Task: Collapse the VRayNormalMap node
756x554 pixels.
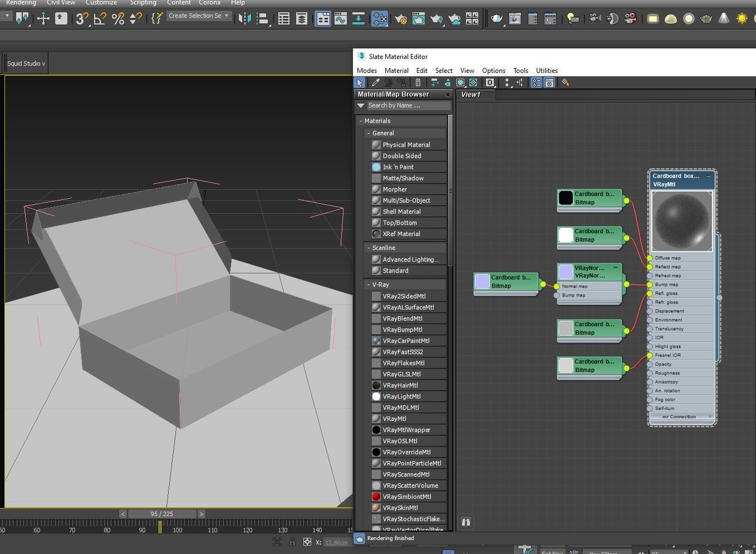Action: 616,268
